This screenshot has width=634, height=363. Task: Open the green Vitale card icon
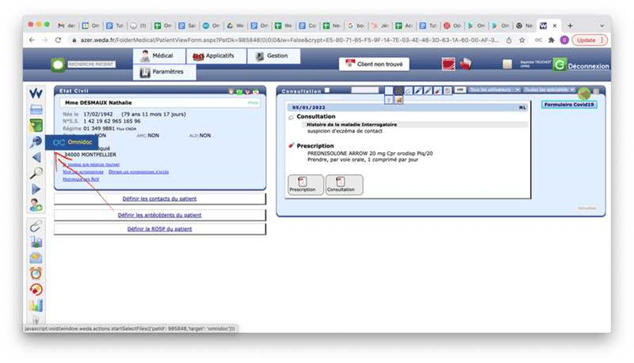coord(36,126)
